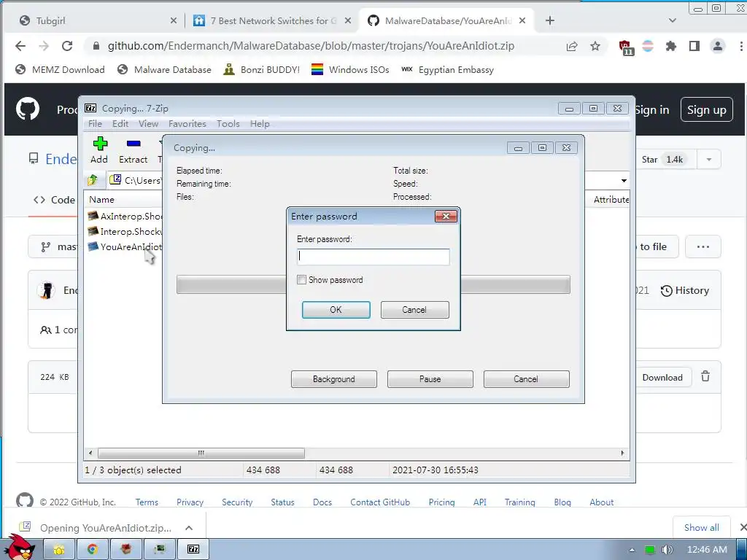Open the 7-Zip Tools menu
The height and width of the screenshot is (560, 747).
(x=228, y=124)
